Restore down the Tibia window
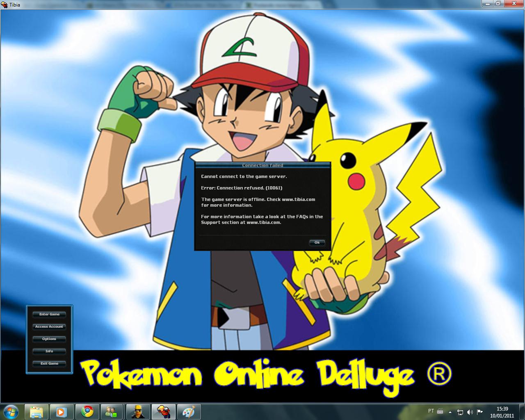 pos(498,4)
